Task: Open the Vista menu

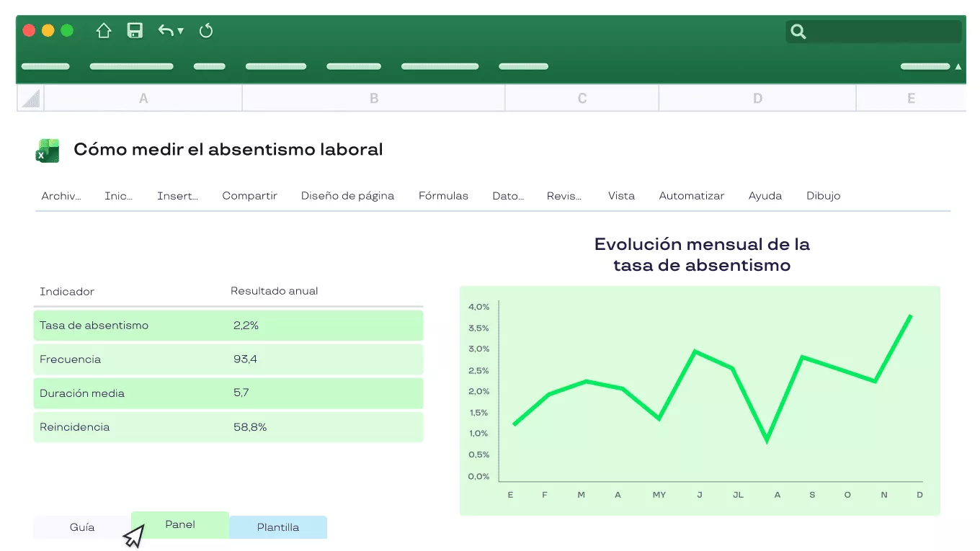Action: click(622, 196)
